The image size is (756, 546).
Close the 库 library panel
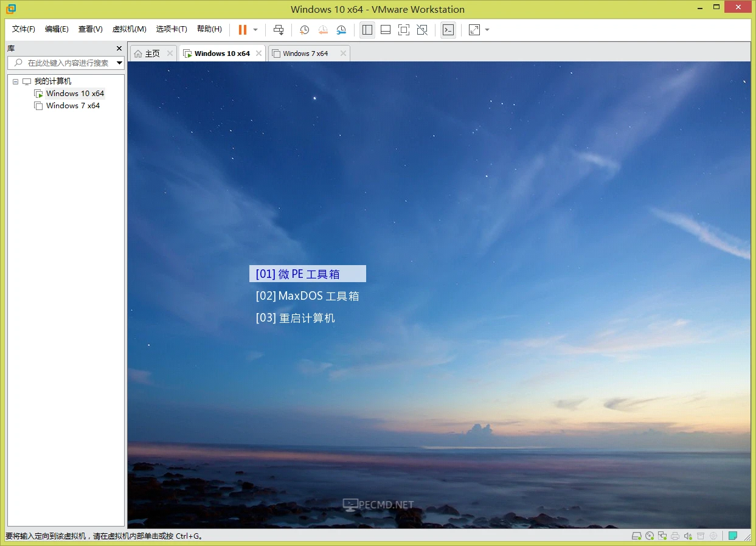click(119, 48)
